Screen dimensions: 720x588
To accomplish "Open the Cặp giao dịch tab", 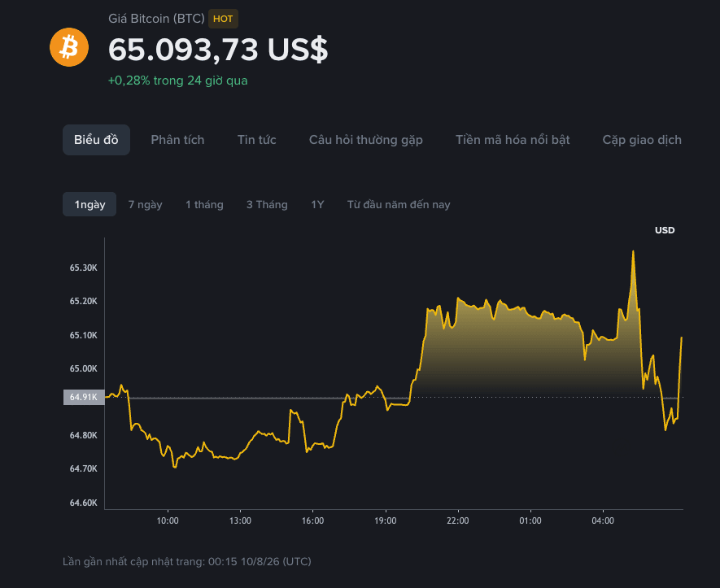I will [642, 140].
